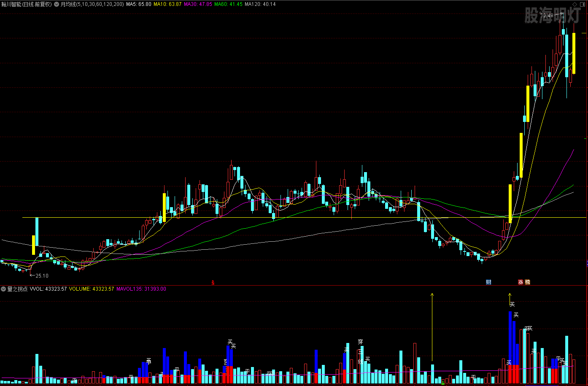
Task: Select the 量之拐点 indicator name
Action: click(17, 289)
